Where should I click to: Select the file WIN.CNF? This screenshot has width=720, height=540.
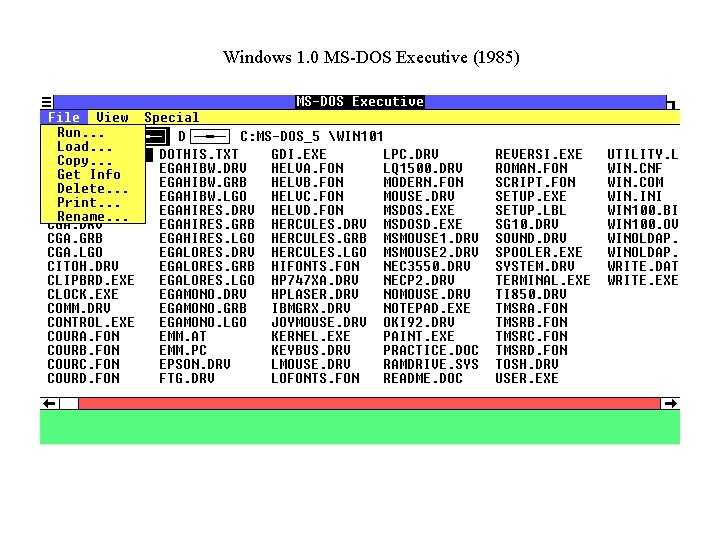click(635, 168)
